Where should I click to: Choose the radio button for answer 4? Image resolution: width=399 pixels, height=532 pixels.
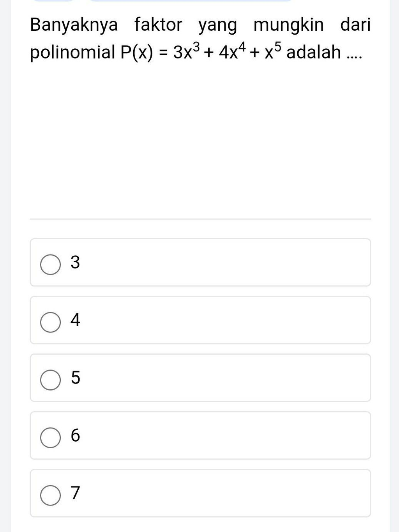click(x=50, y=322)
